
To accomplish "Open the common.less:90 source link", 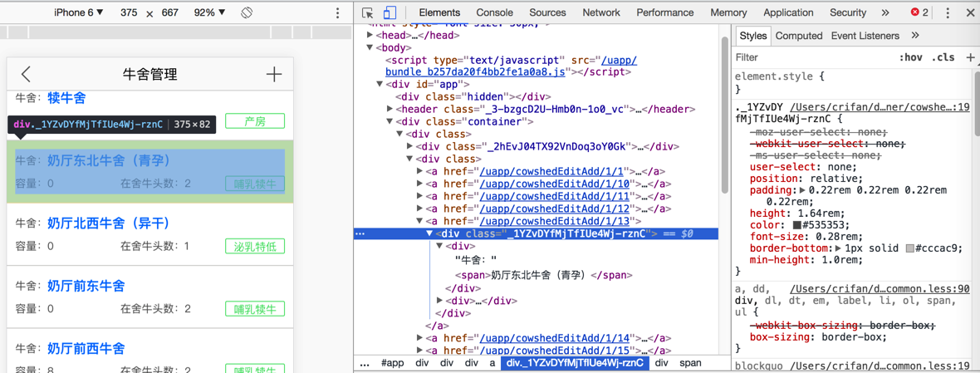I will tap(880, 288).
